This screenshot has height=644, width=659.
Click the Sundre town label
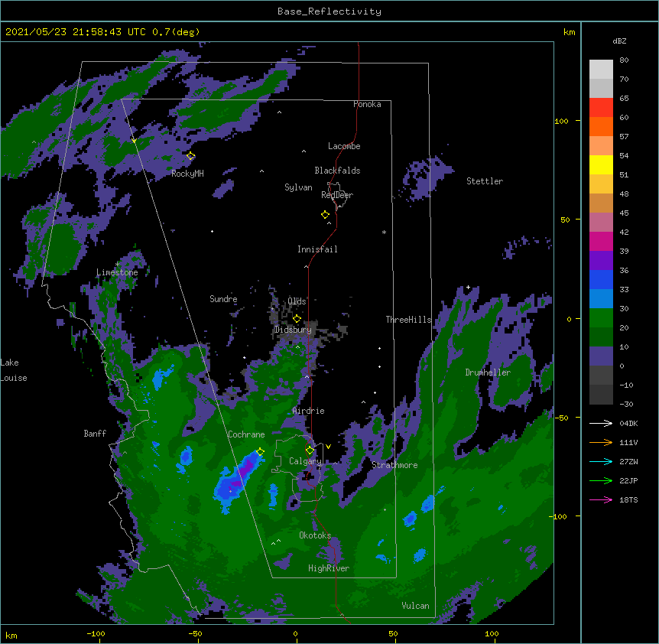coord(223,299)
